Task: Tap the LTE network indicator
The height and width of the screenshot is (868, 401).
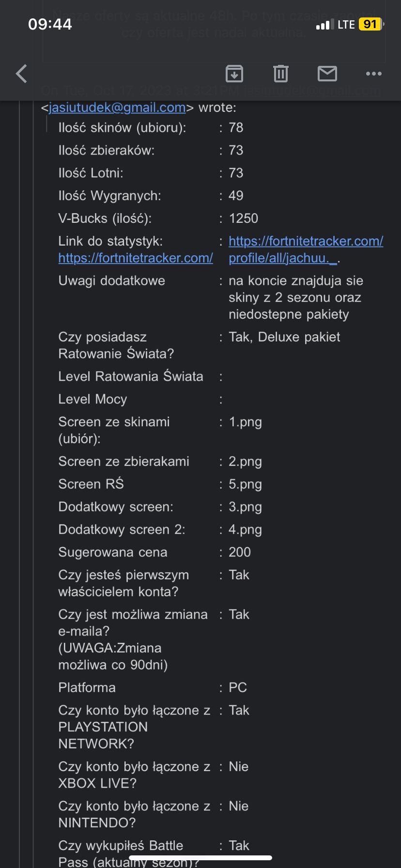Action: (346, 25)
